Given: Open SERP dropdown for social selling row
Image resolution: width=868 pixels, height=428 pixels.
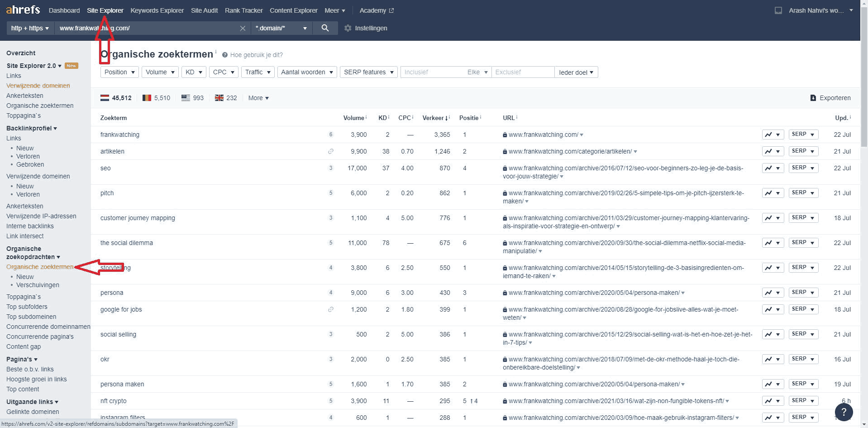Looking at the screenshot, I should click(x=803, y=334).
